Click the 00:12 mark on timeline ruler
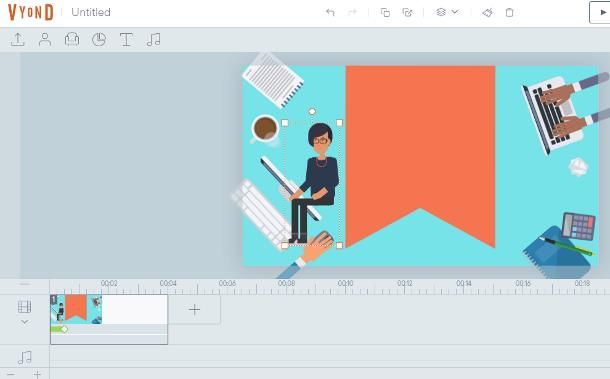The width and height of the screenshot is (610, 379). [405, 283]
